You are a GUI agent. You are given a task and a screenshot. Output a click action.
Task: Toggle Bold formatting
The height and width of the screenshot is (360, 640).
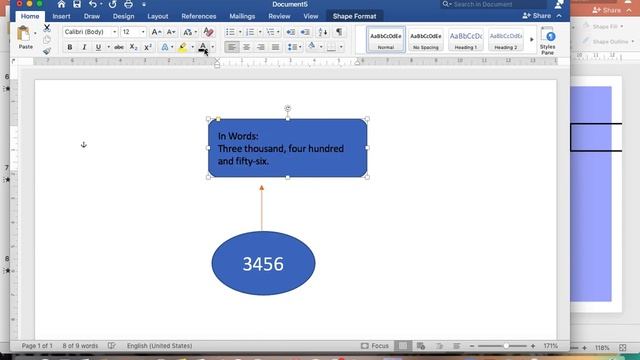click(70, 47)
